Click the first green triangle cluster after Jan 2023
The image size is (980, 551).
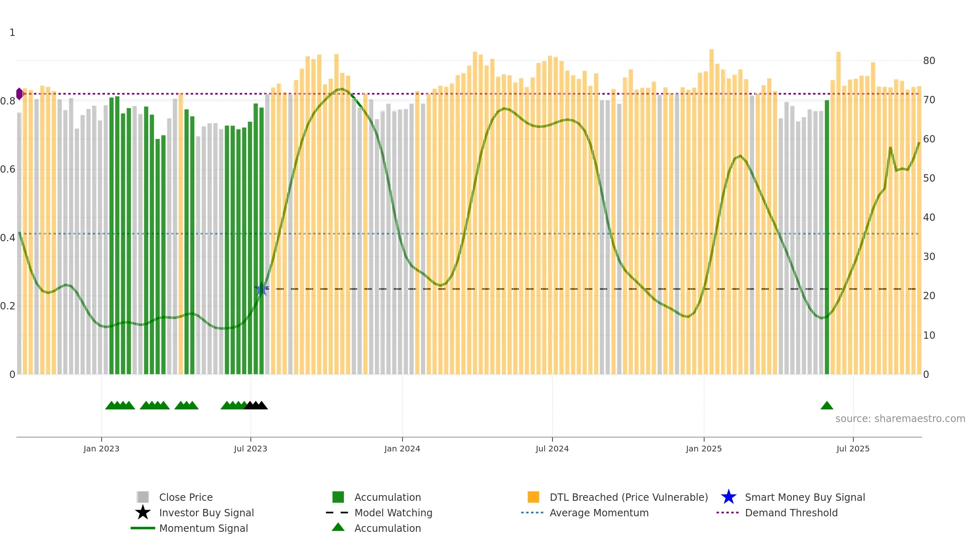pos(120,405)
